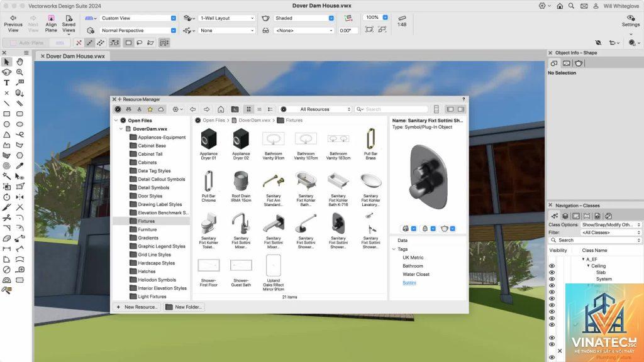
Task: Pick the Eyedropper tool
Action: (19, 166)
